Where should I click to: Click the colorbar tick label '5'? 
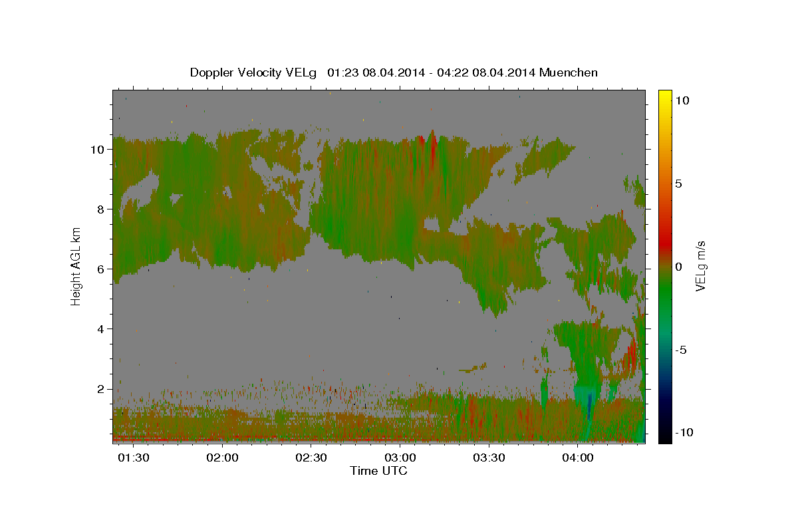(678, 184)
